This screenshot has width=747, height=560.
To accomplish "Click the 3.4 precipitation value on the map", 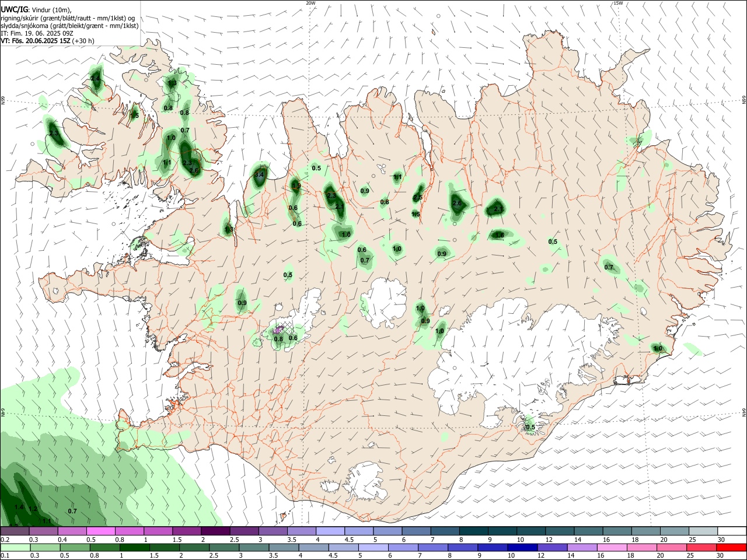I will pyautogui.click(x=260, y=174).
